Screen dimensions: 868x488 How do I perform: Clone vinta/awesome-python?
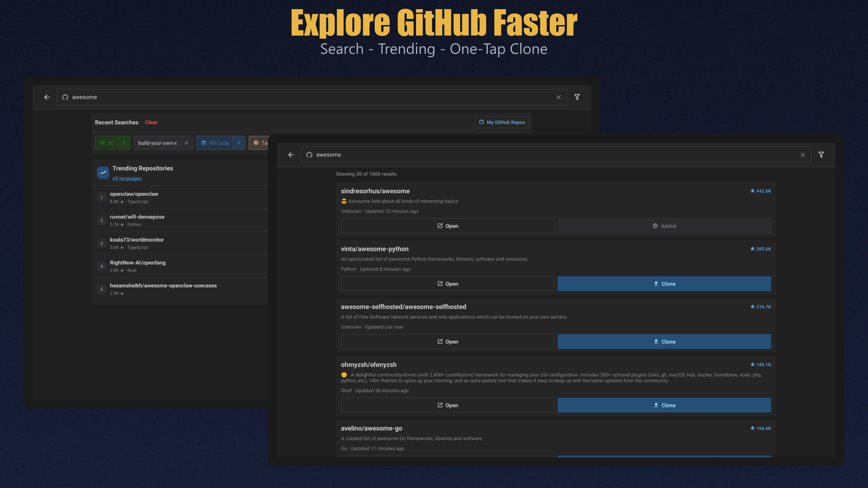[x=664, y=284]
